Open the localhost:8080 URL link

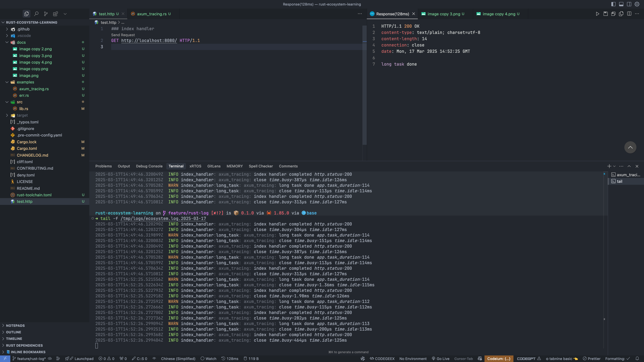(149, 40)
